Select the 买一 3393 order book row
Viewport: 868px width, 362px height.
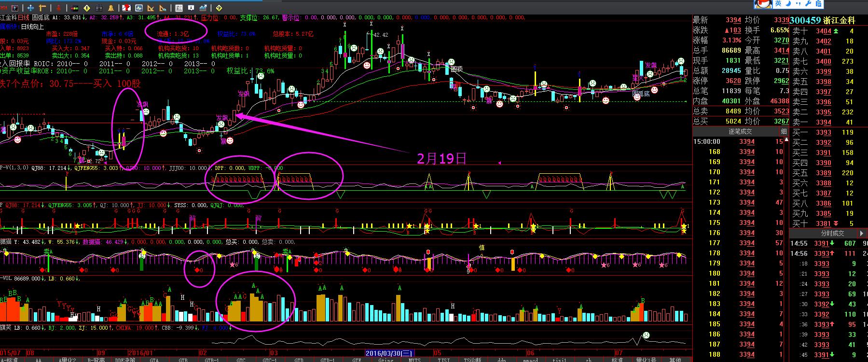coord(828,132)
